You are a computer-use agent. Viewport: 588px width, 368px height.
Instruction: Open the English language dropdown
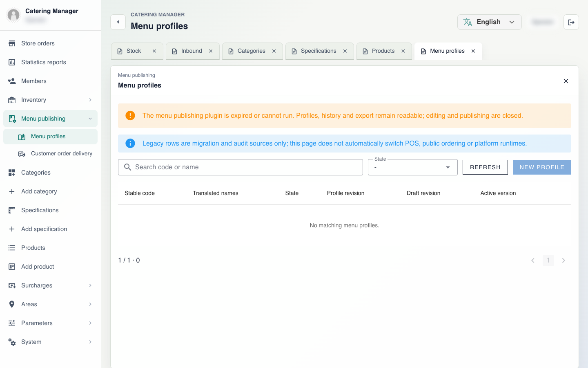point(490,22)
